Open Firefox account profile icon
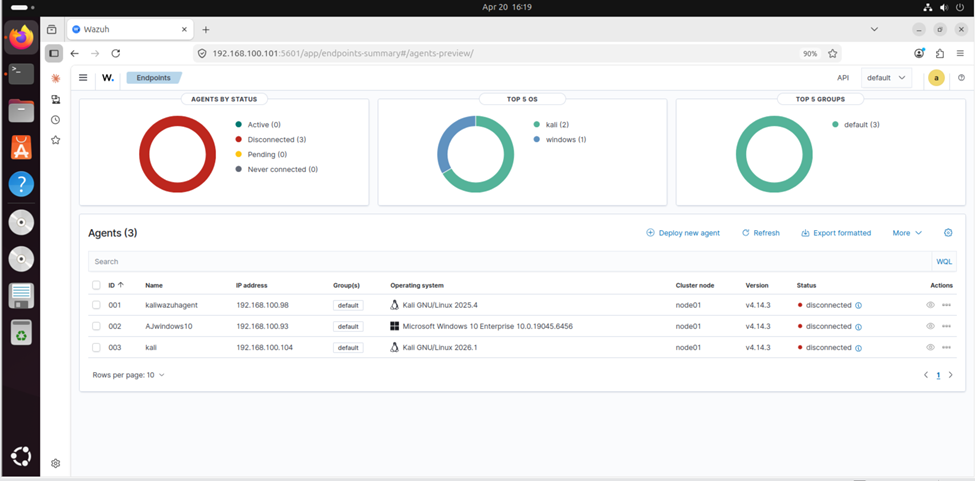Screen dimensions: 975x481 pyautogui.click(x=919, y=53)
